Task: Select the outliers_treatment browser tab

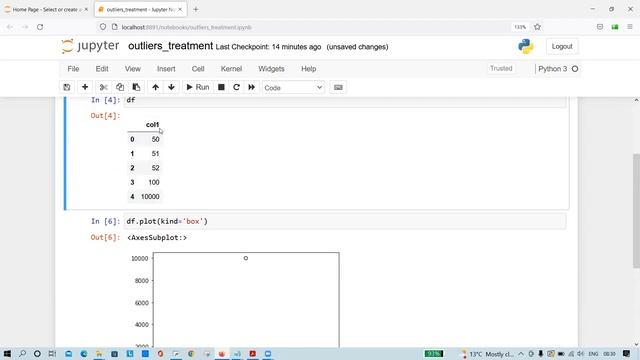Action: (141, 9)
